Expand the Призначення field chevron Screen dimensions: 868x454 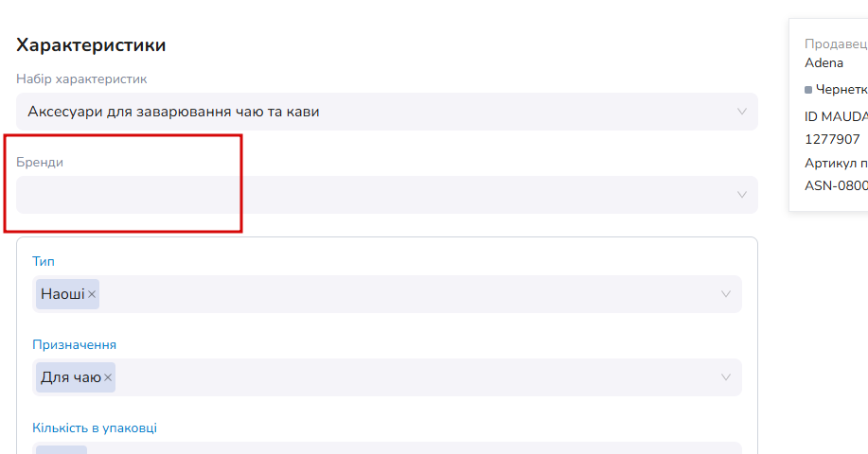click(726, 377)
